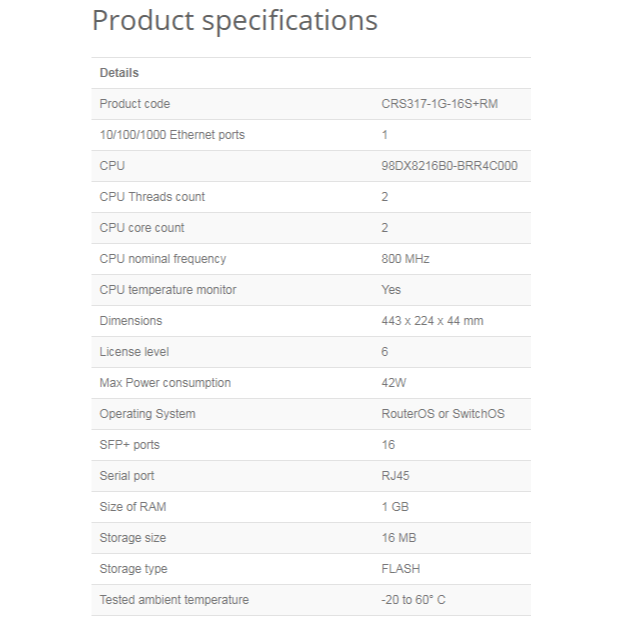Select the 16 MB storage size value

click(401, 538)
